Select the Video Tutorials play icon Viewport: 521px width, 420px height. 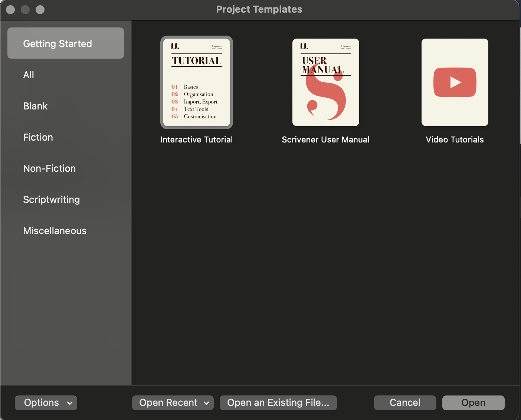pos(455,82)
